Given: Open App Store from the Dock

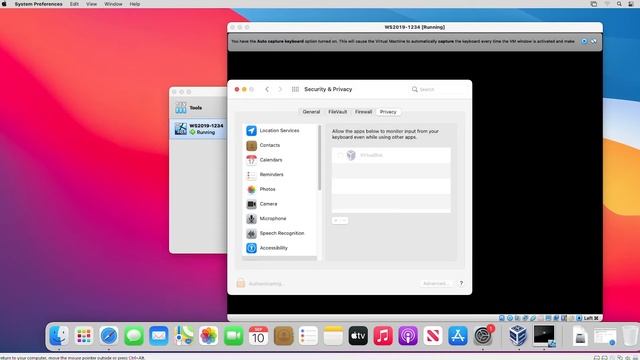Looking at the screenshot, I should (x=458, y=336).
